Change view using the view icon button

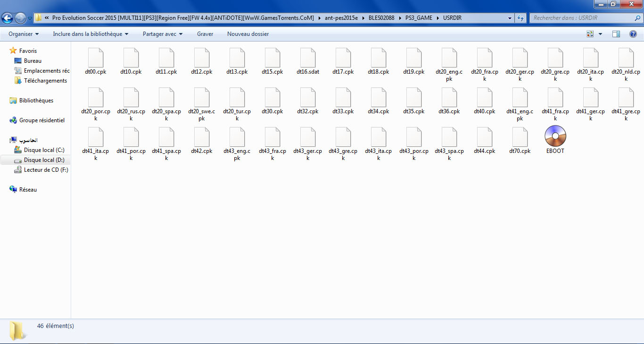[x=590, y=34]
